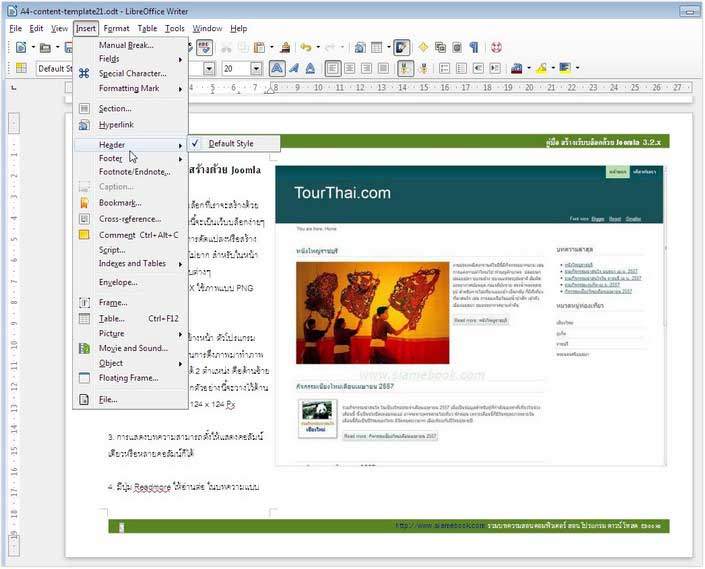Toggle Centered alignment button
The image size is (705, 569).
point(350,68)
